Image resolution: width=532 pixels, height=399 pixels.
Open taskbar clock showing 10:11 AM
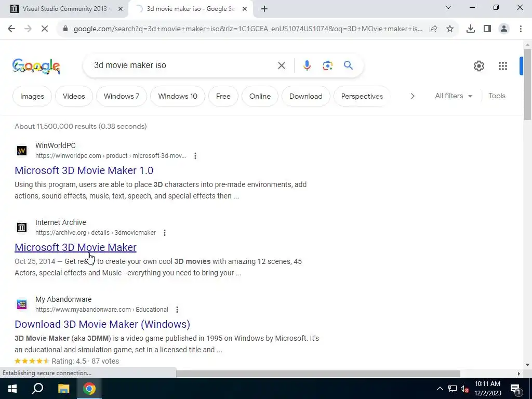coord(487,389)
